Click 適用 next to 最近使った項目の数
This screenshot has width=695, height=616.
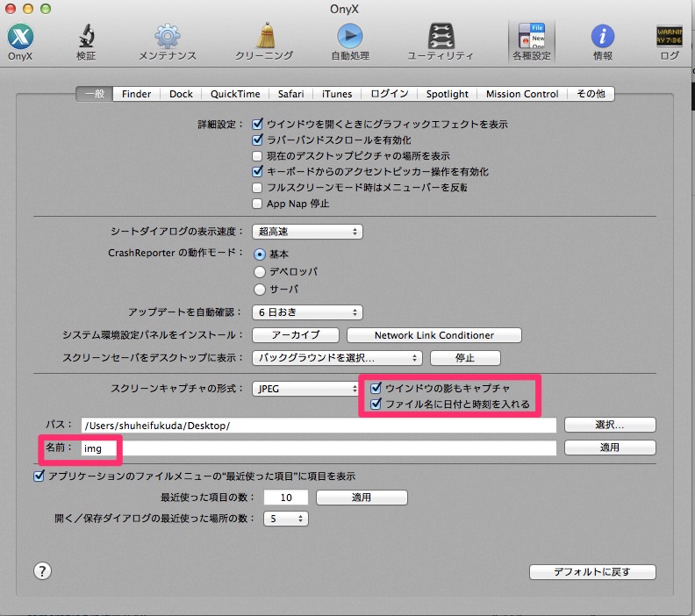click(362, 498)
